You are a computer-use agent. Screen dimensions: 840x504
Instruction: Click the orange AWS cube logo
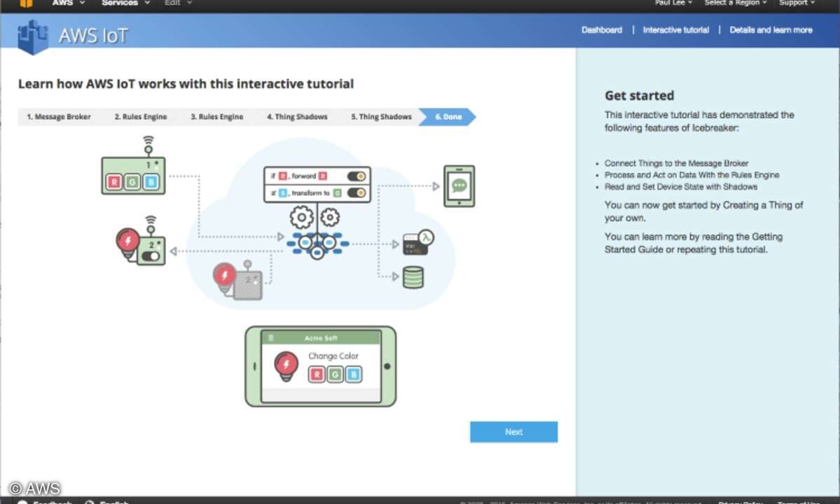tap(26, 3)
